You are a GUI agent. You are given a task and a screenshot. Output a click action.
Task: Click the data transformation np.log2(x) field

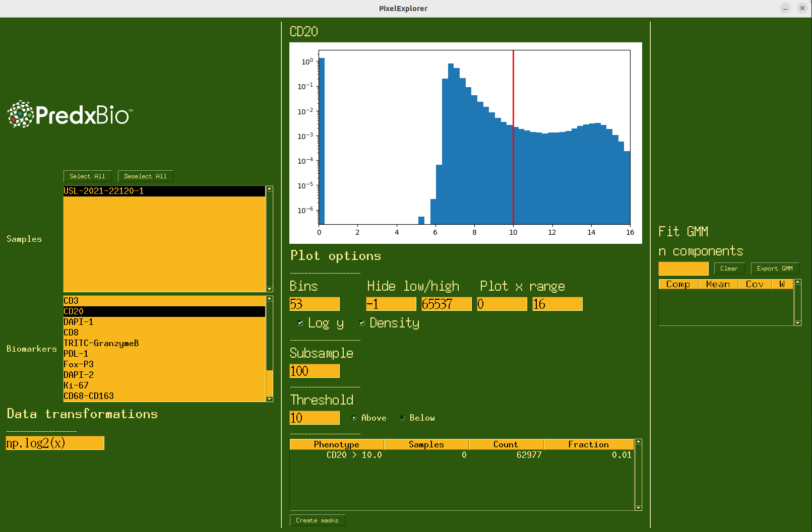(x=55, y=443)
